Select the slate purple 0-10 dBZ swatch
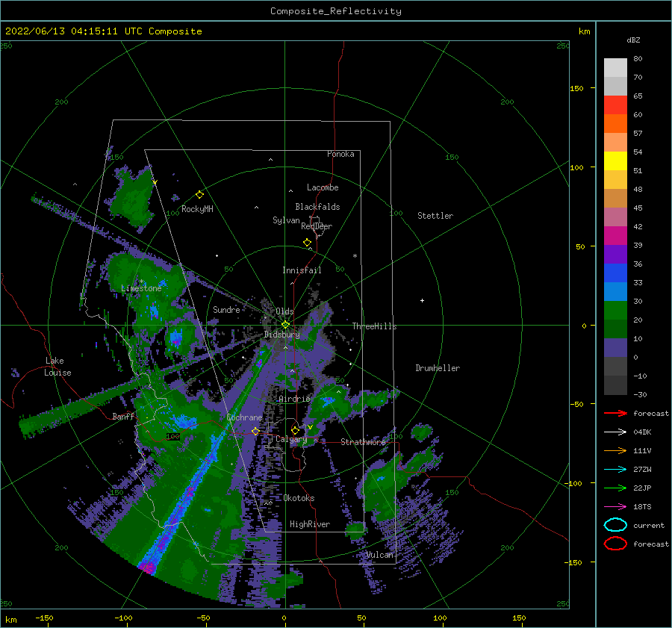672x628 pixels. [x=615, y=348]
